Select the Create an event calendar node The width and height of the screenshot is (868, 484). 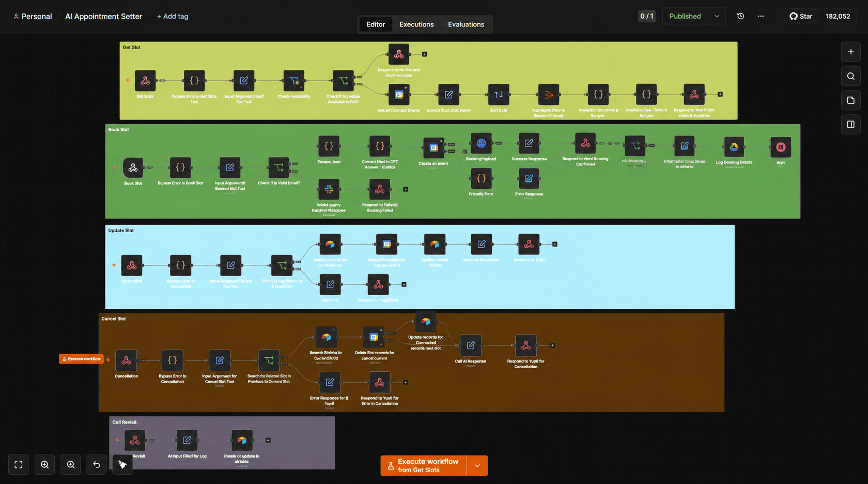[433, 148]
